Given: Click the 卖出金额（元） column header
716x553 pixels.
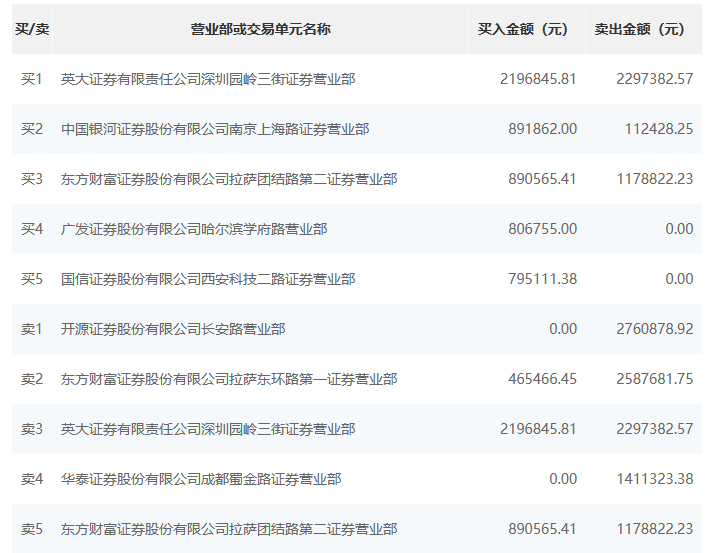Looking at the screenshot, I should [643, 29].
